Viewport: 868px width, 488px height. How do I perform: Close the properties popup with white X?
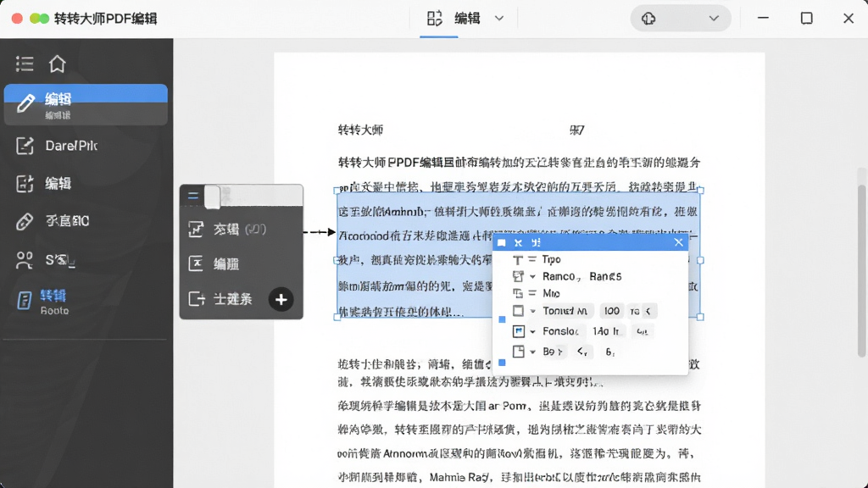(x=679, y=242)
